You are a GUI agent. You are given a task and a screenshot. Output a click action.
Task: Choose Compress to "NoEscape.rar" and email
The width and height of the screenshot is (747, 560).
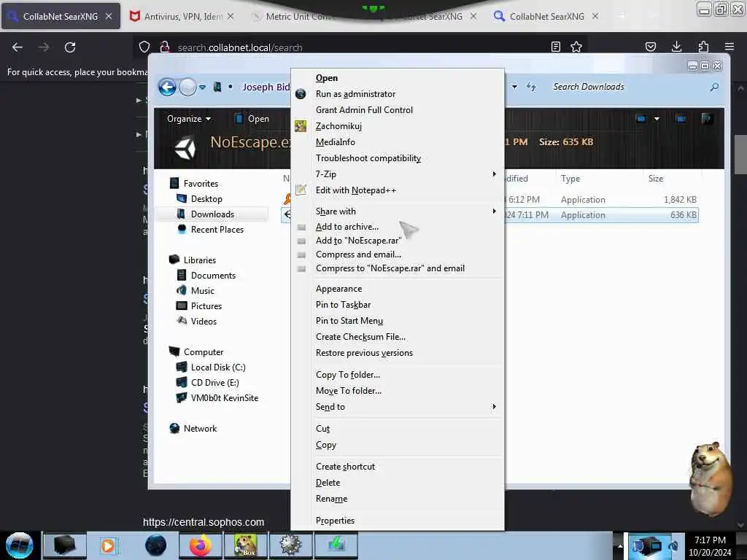point(398,268)
